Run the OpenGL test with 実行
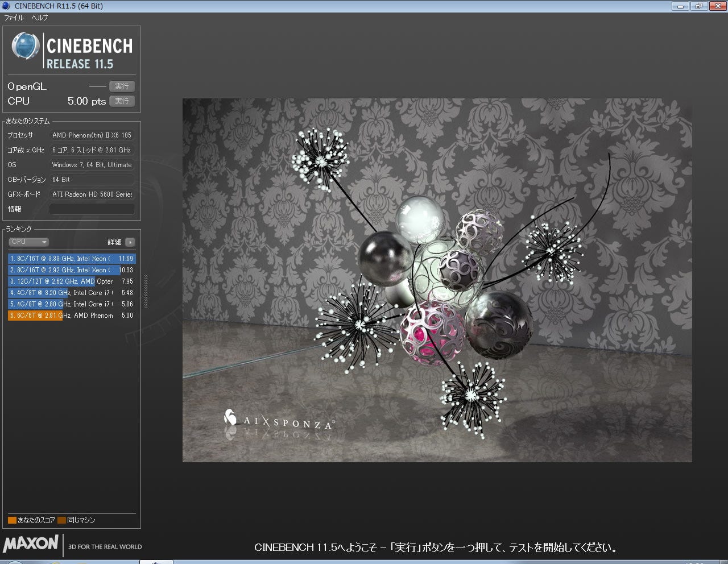This screenshot has height=564, width=728. click(x=122, y=86)
